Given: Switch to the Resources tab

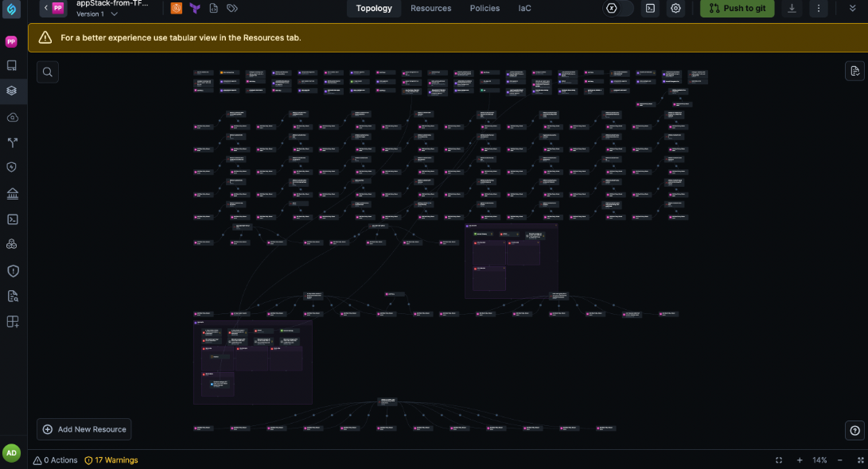Looking at the screenshot, I should (x=430, y=8).
